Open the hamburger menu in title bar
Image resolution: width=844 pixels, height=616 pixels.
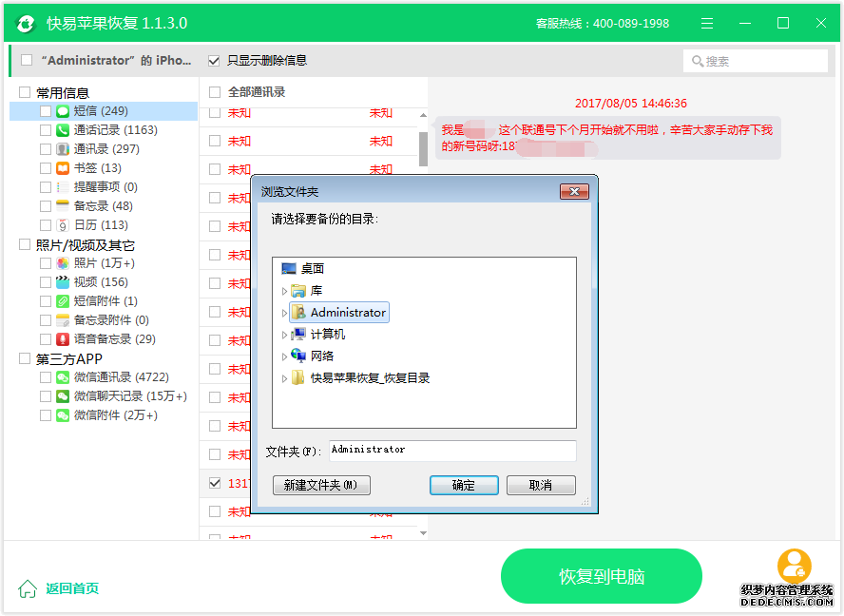(707, 23)
